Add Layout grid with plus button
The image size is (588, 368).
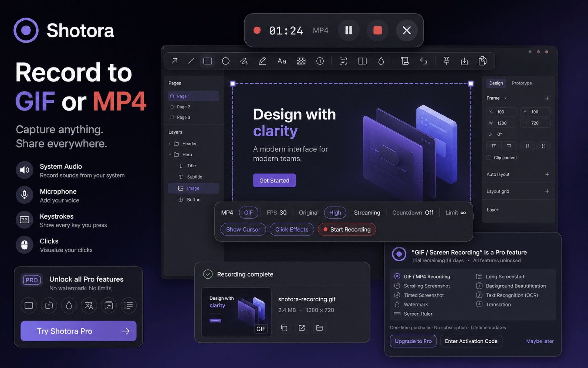click(547, 191)
